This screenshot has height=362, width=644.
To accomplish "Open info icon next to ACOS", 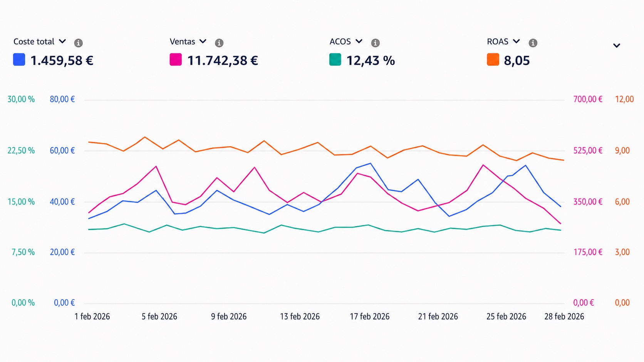I will point(376,43).
